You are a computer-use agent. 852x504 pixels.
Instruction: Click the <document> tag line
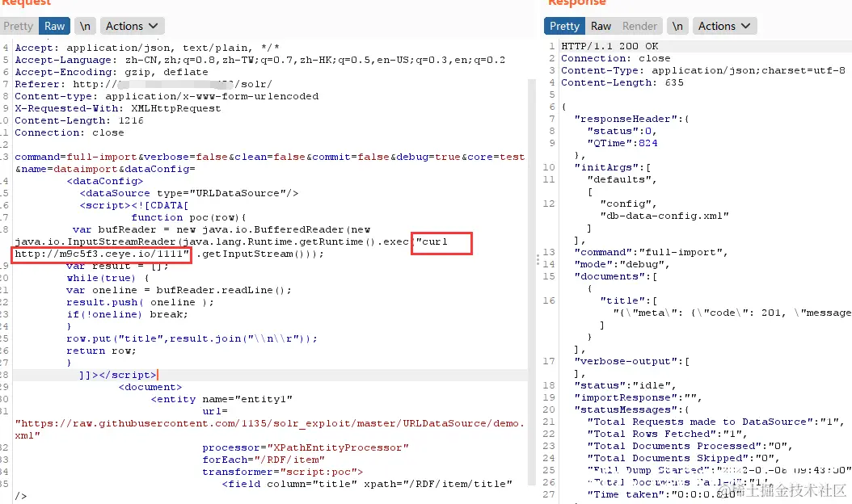click(x=150, y=387)
